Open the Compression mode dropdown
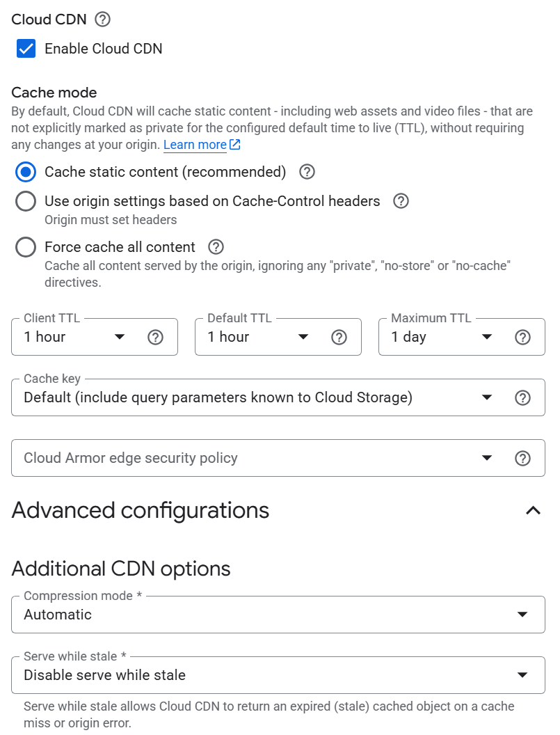 278,615
